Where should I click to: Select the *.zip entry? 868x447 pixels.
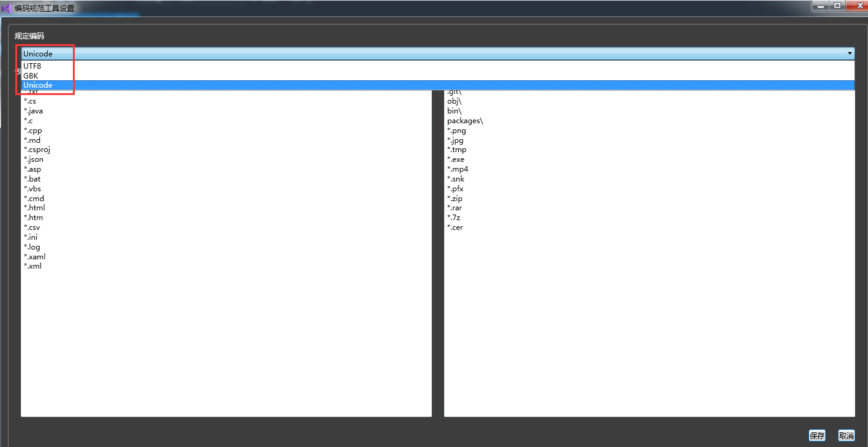point(455,199)
